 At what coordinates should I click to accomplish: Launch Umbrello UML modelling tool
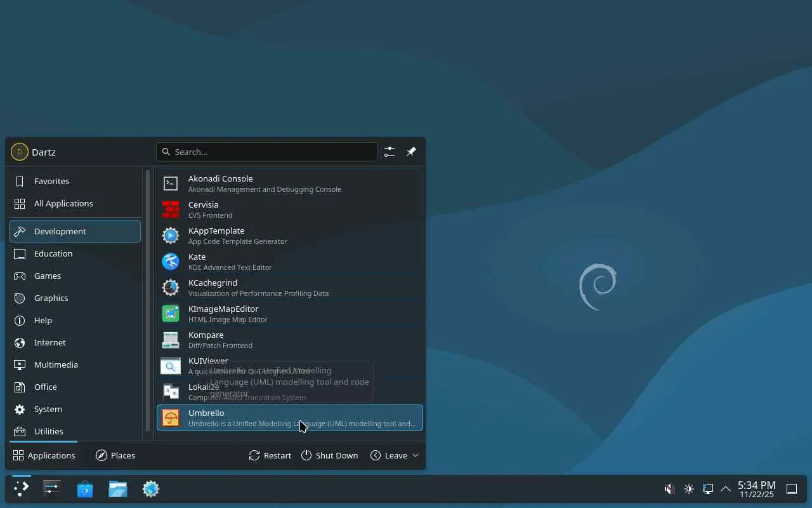pos(289,418)
